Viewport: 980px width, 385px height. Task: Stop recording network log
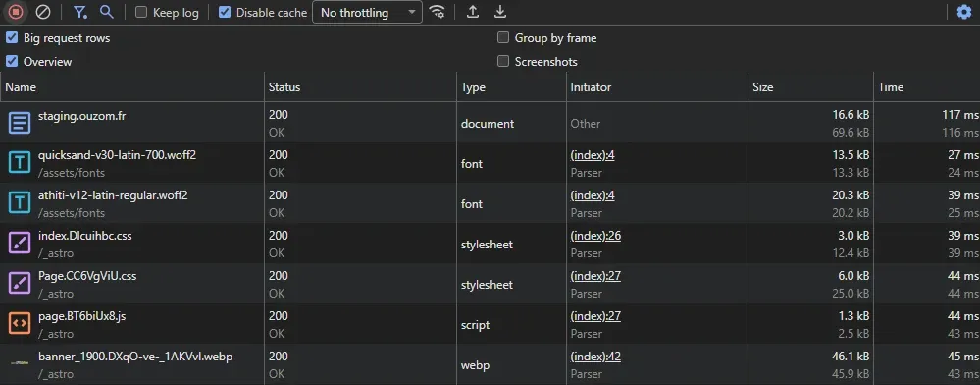tap(16, 11)
